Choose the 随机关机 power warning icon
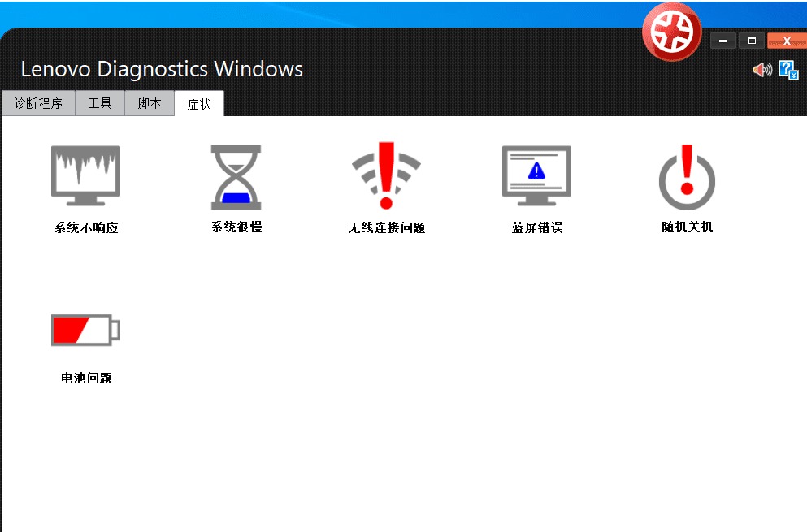The height and width of the screenshot is (532, 807). click(687, 177)
